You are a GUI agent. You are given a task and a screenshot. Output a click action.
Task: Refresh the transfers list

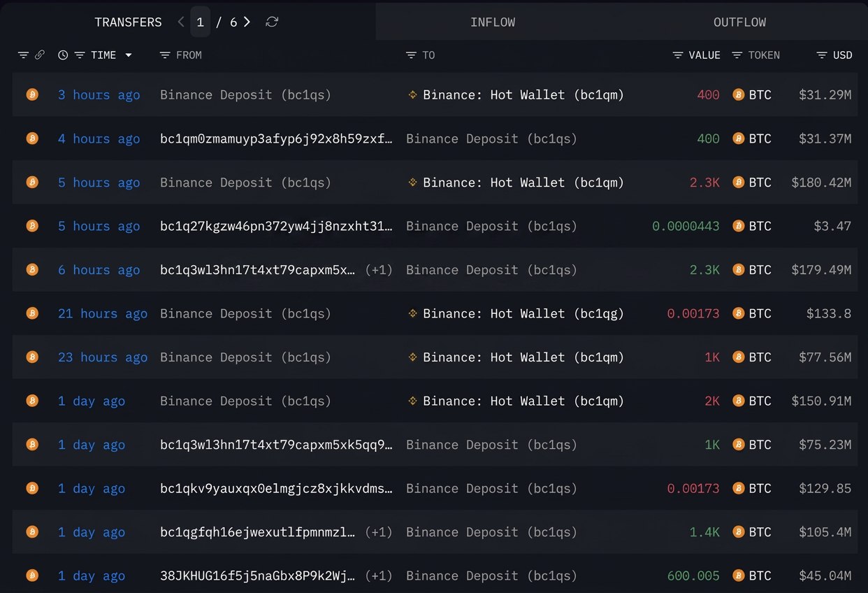272,22
